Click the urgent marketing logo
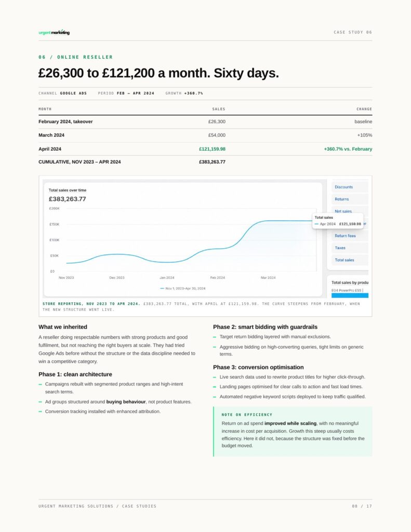The width and height of the screenshot is (411, 532). coord(54,32)
